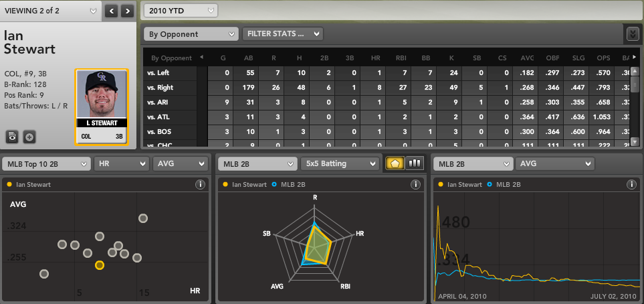Open the Viewing 2 of 2 selector

(51, 11)
